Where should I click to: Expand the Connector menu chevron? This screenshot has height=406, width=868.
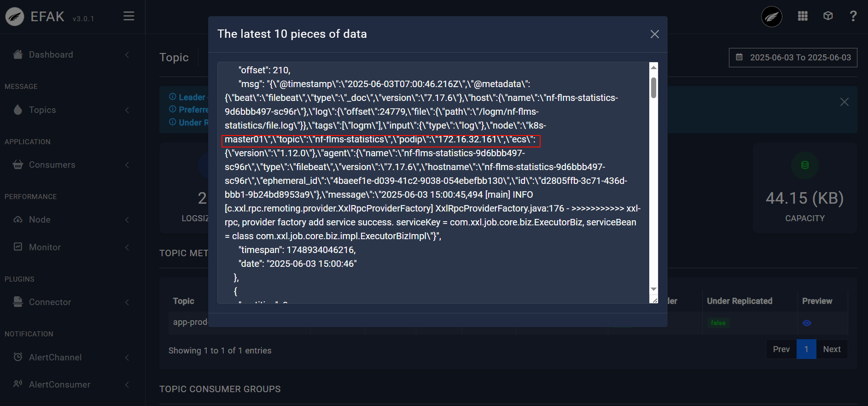127,302
